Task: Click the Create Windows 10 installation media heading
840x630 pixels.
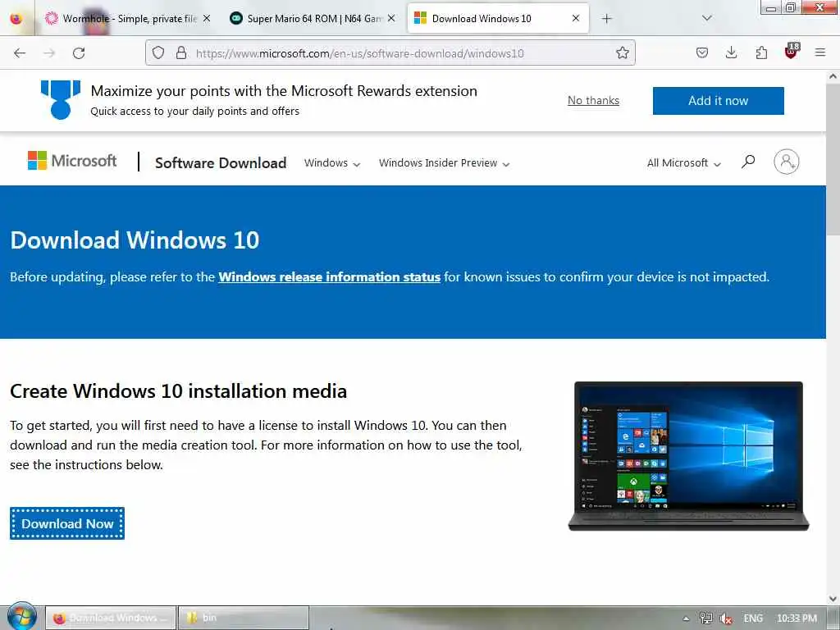Action: [x=178, y=391]
